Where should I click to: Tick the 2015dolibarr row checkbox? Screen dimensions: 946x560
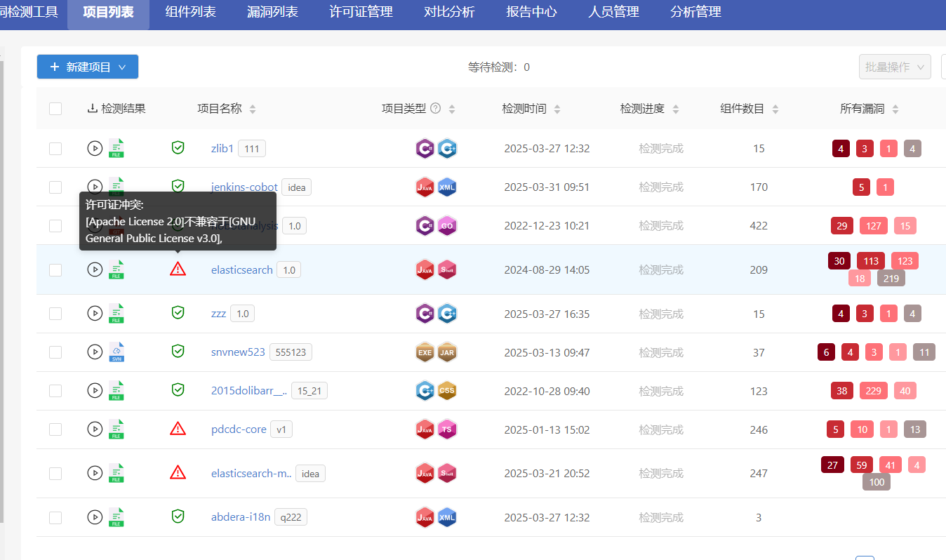click(55, 390)
